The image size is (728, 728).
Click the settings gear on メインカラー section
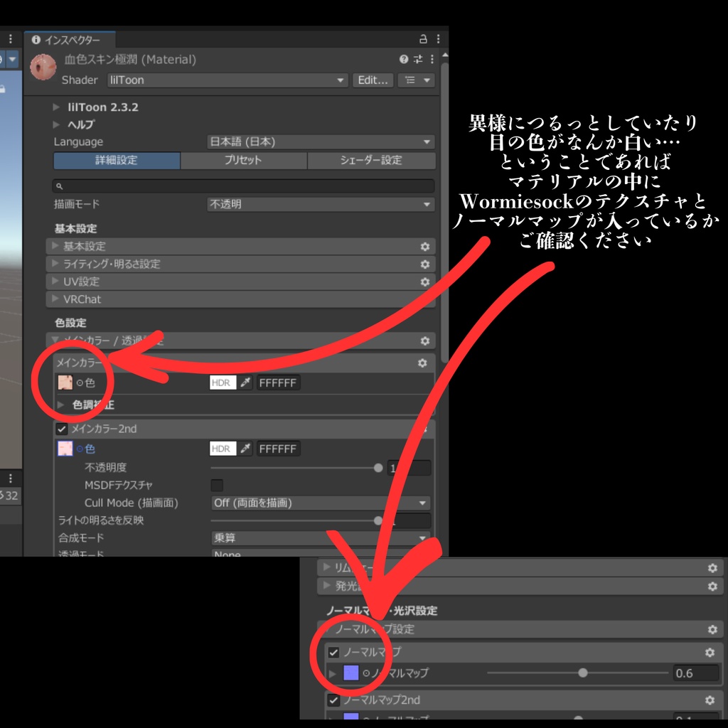click(x=424, y=363)
